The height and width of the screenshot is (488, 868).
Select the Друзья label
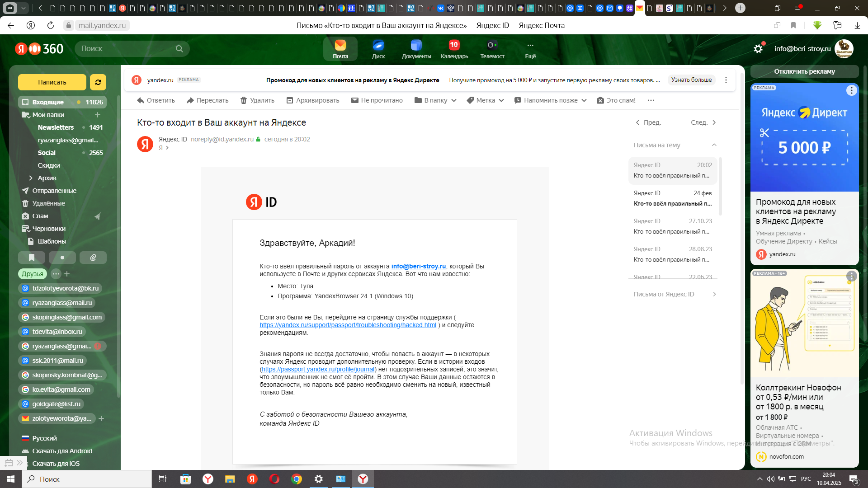coord(33,274)
